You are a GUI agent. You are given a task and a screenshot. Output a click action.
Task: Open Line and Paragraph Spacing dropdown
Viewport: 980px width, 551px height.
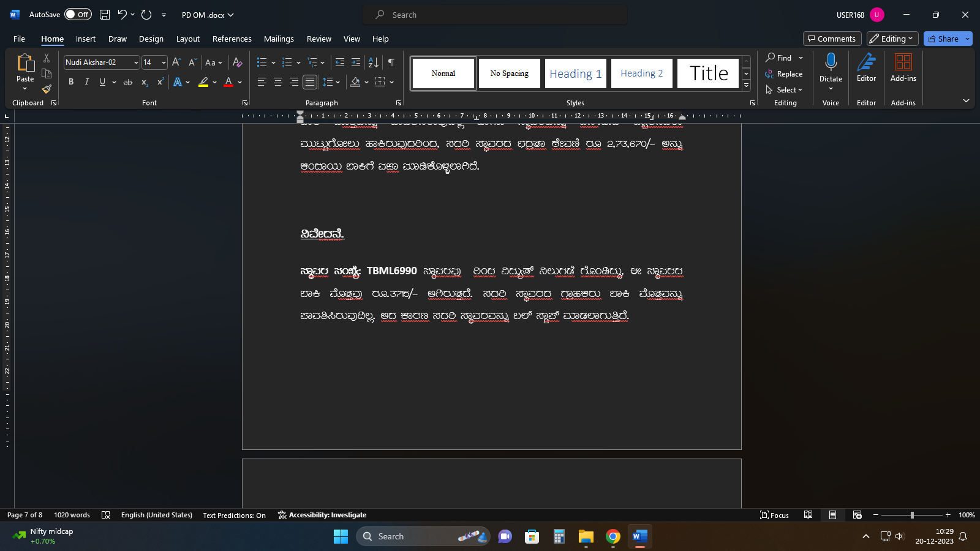(331, 82)
